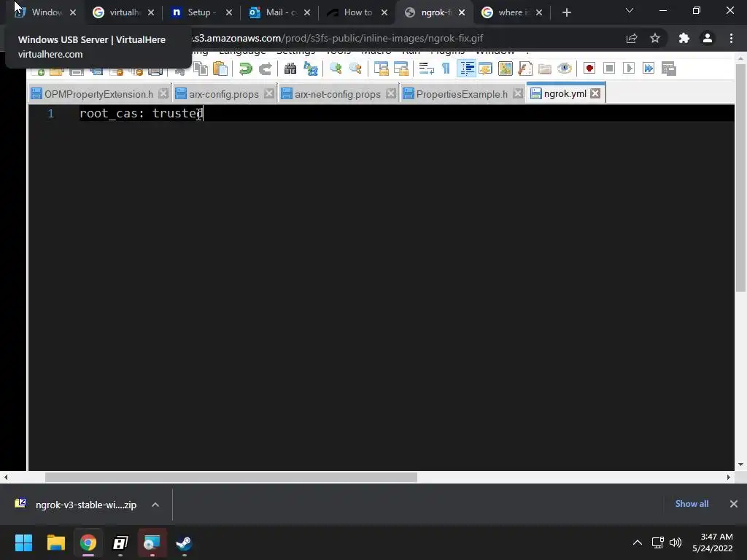The image size is (747, 560).
Task: Close the PropertiesExample.h document tab
Action: click(519, 94)
